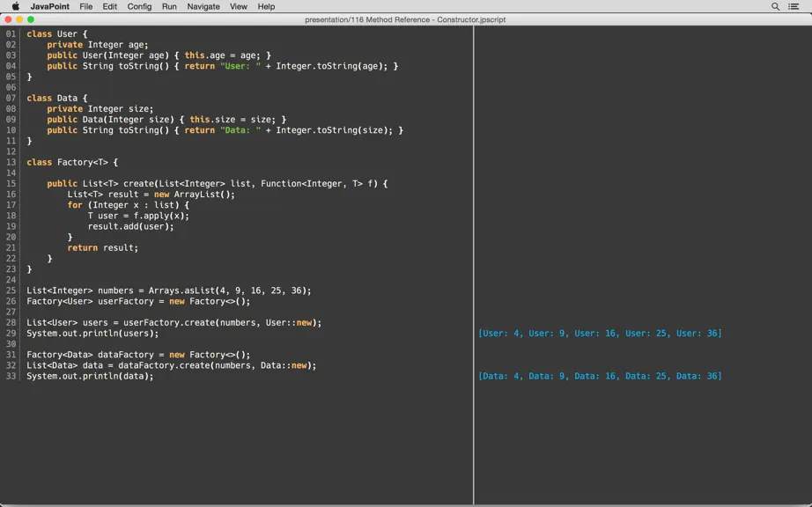The width and height of the screenshot is (812, 507).
Task: Click the create method signature on line 15
Action: pyautogui.click(x=218, y=184)
